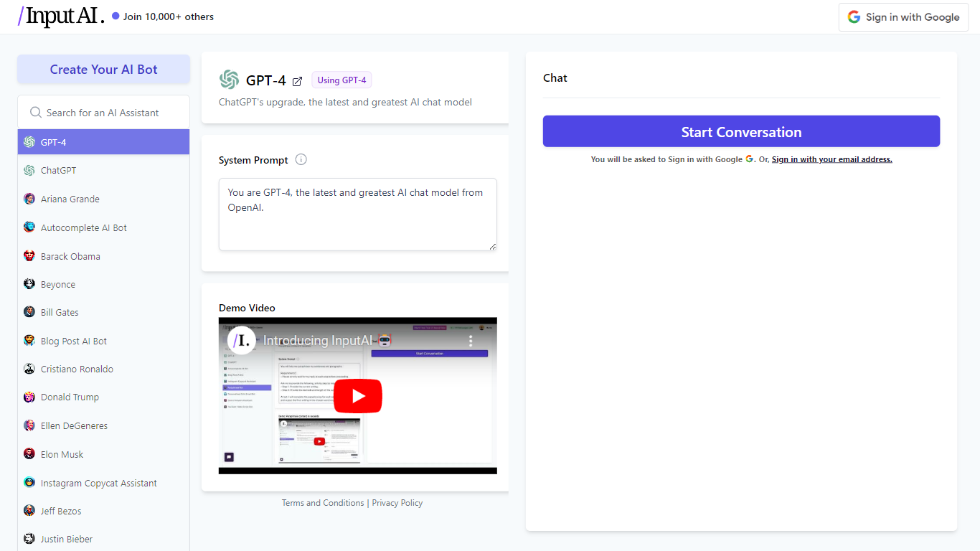Click into the System Prompt text area
The height and width of the screenshot is (551, 980).
point(358,215)
